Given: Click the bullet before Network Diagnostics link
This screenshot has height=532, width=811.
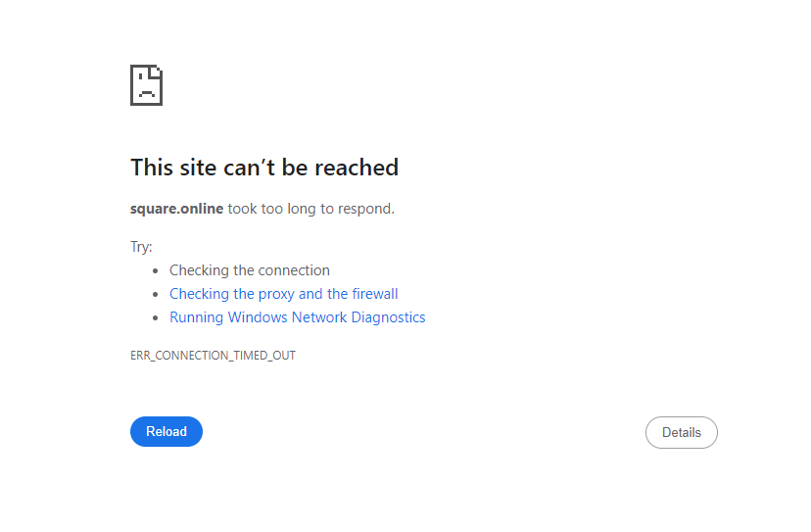Looking at the screenshot, I should pyautogui.click(x=156, y=318).
